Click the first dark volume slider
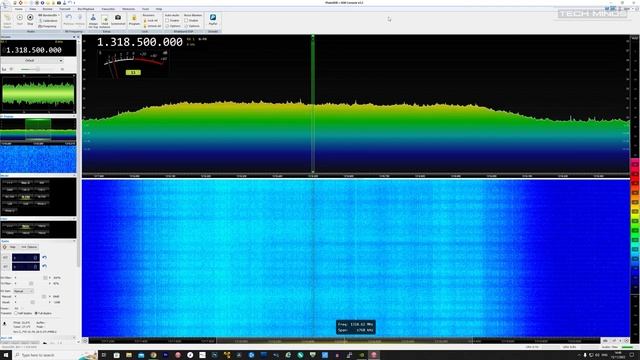Screen dimensions: 640x360 (x=25, y=258)
